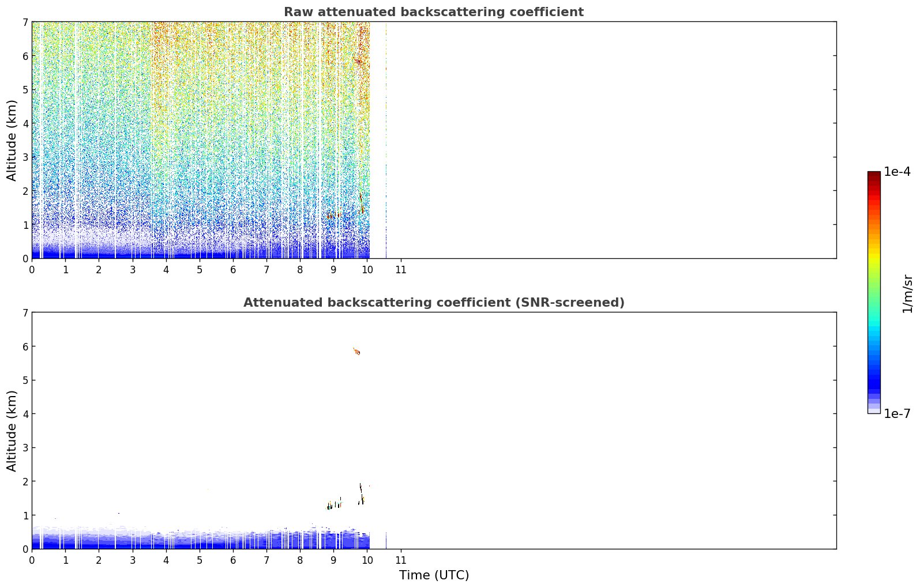
Task: Click the top plot 'Altitude (km)' label
Action: tap(12, 140)
